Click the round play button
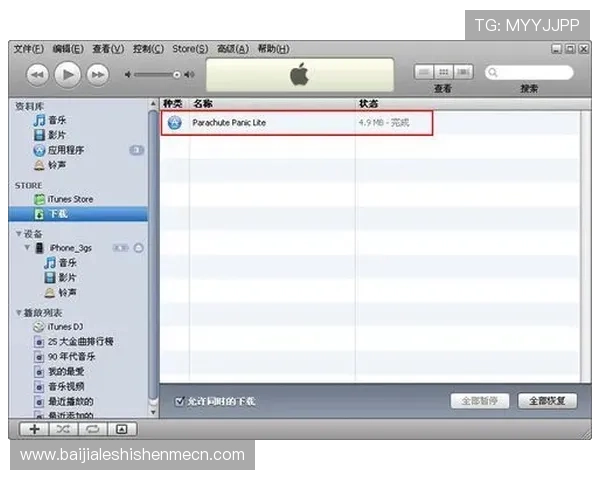This screenshot has height=480, width=600. tap(67, 74)
